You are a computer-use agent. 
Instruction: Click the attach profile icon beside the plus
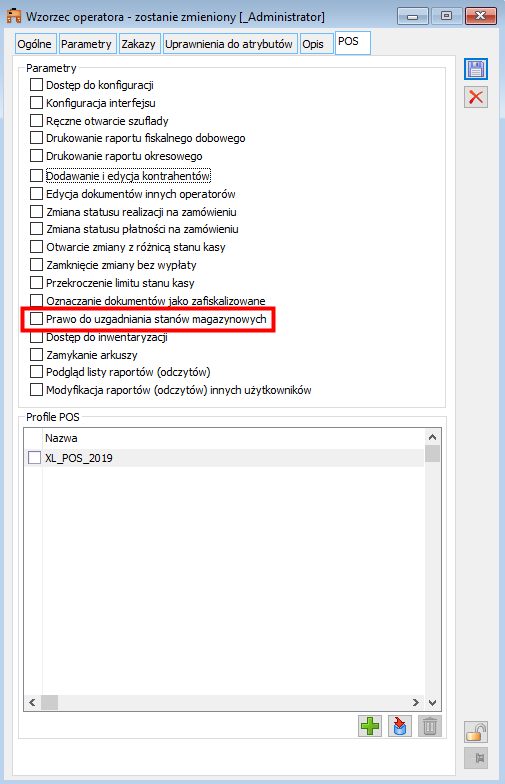point(400,726)
